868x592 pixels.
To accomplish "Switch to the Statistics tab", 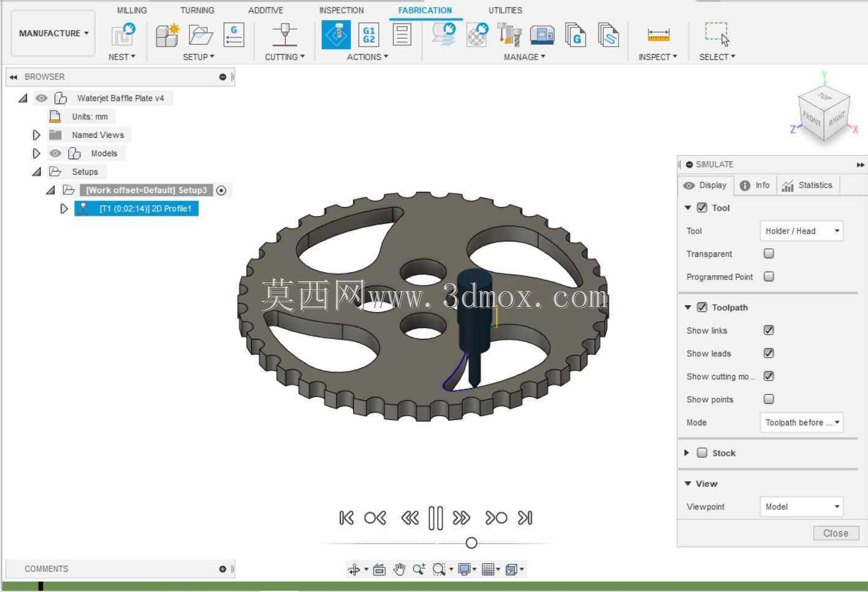I will click(807, 185).
